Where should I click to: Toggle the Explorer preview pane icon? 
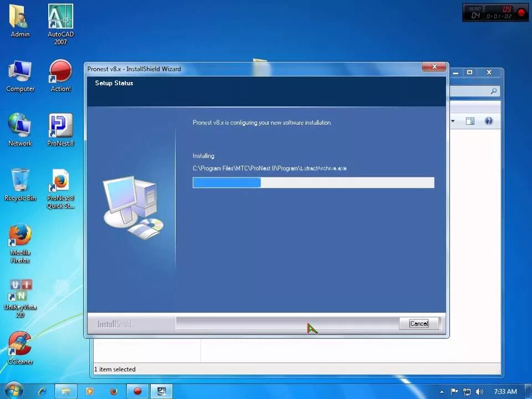pos(470,121)
